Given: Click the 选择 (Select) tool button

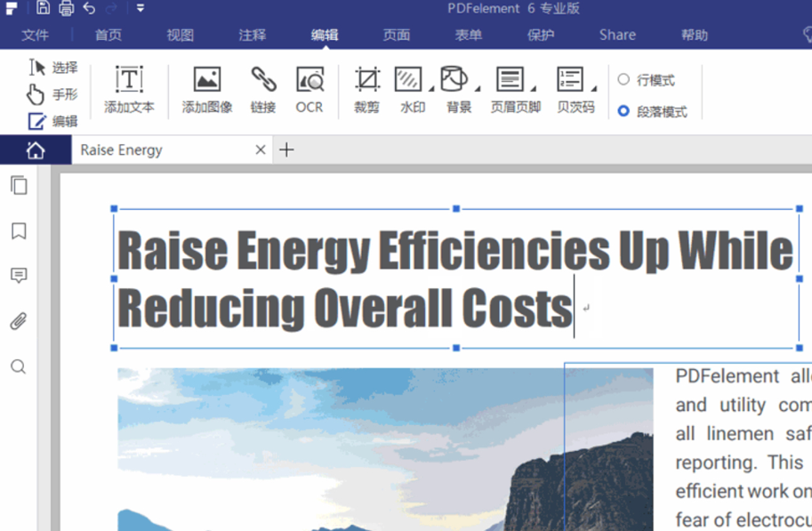Looking at the screenshot, I should pyautogui.click(x=52, y=68).
